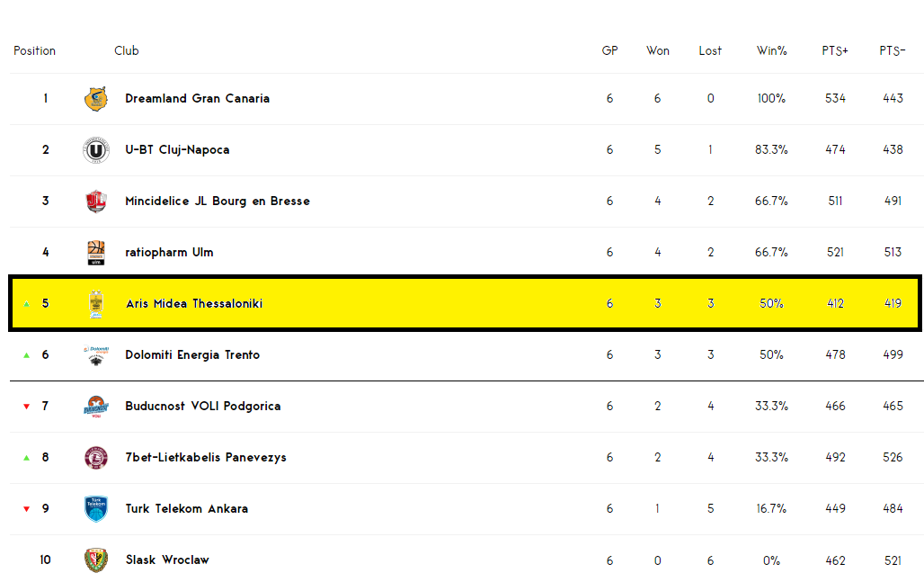924x582 pixels.
Task: Click the PTS+ column header
Action: click(x=834, y=51)
